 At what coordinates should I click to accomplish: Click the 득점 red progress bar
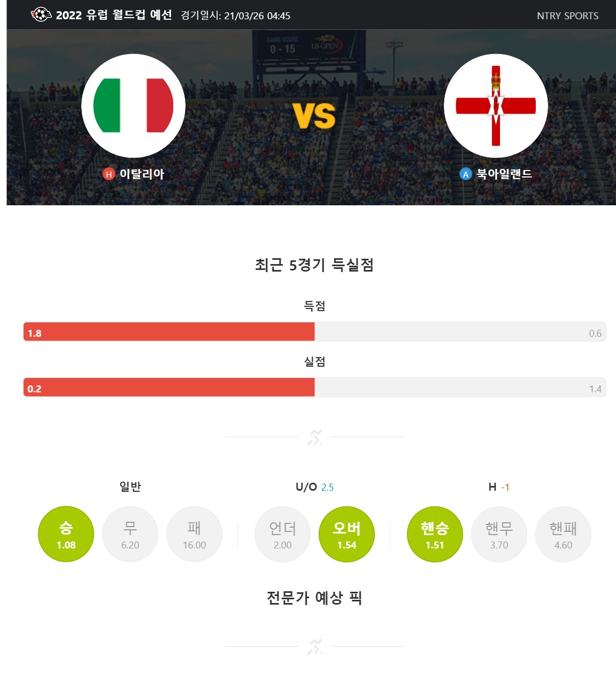[x=169, y=332]
